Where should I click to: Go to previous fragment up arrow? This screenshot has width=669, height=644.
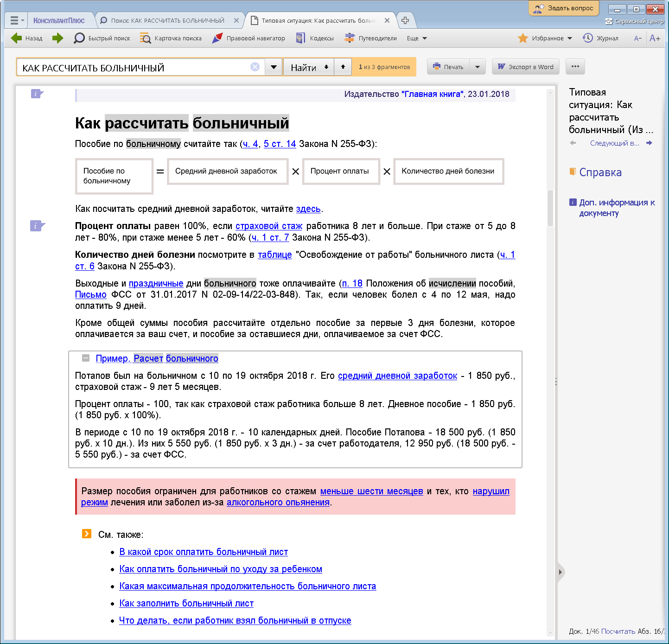coord(343,67)
